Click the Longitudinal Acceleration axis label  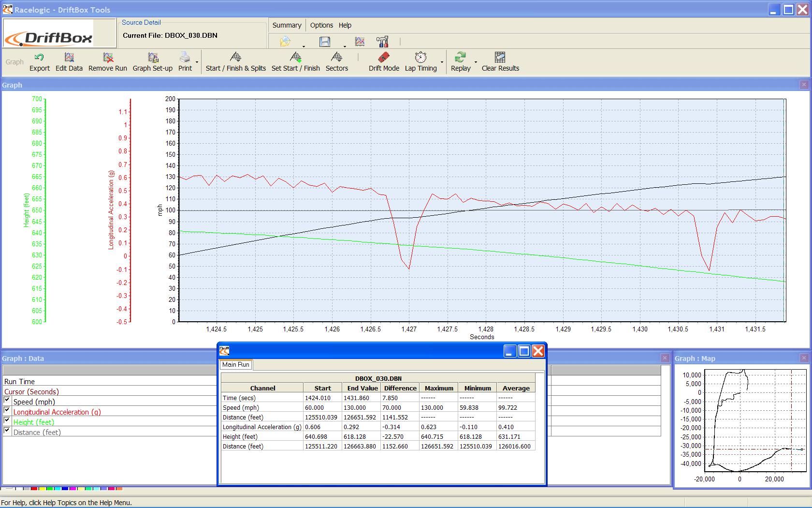coord(111,209)
